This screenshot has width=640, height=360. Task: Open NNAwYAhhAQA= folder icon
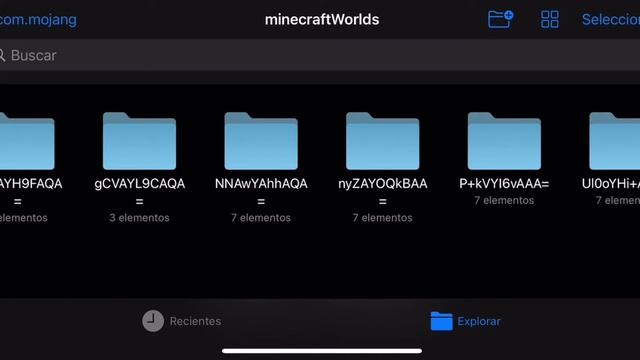(x=261, y=141)
